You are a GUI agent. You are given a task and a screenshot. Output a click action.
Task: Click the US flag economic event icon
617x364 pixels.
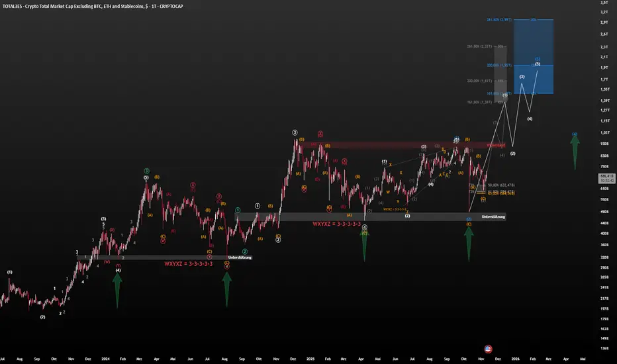pyautogui.click(x=489, y=348)
